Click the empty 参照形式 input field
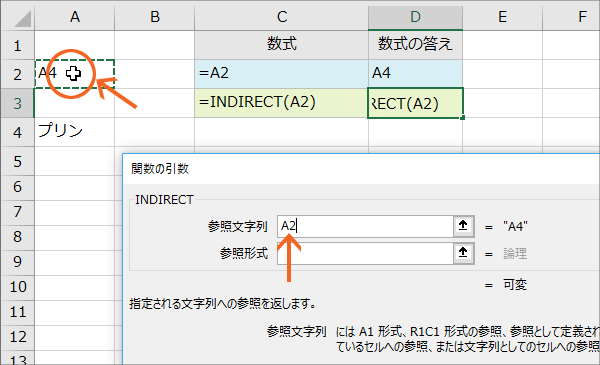The image size is (600, 365). (x=365, y=253)
